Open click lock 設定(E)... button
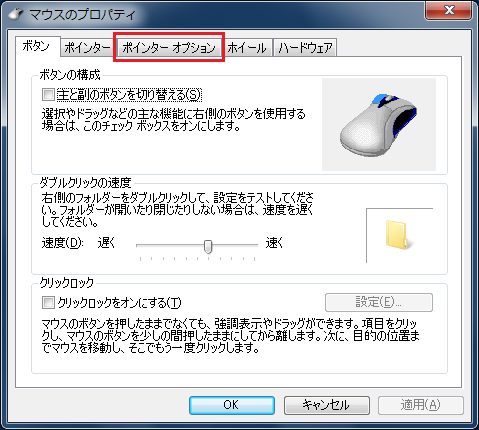This screenshot has height=430, width=479. pyautogui.click(x=379, y=302)
